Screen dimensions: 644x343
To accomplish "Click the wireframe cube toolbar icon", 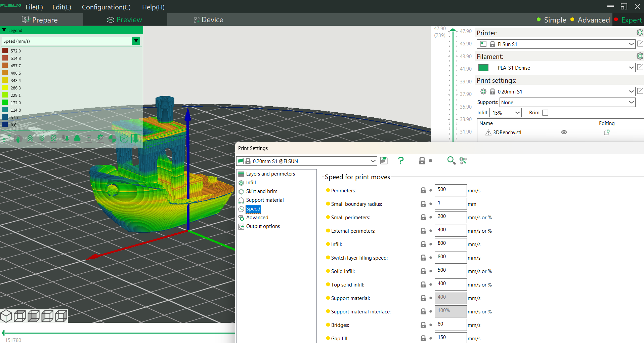I will coord(124,139).
